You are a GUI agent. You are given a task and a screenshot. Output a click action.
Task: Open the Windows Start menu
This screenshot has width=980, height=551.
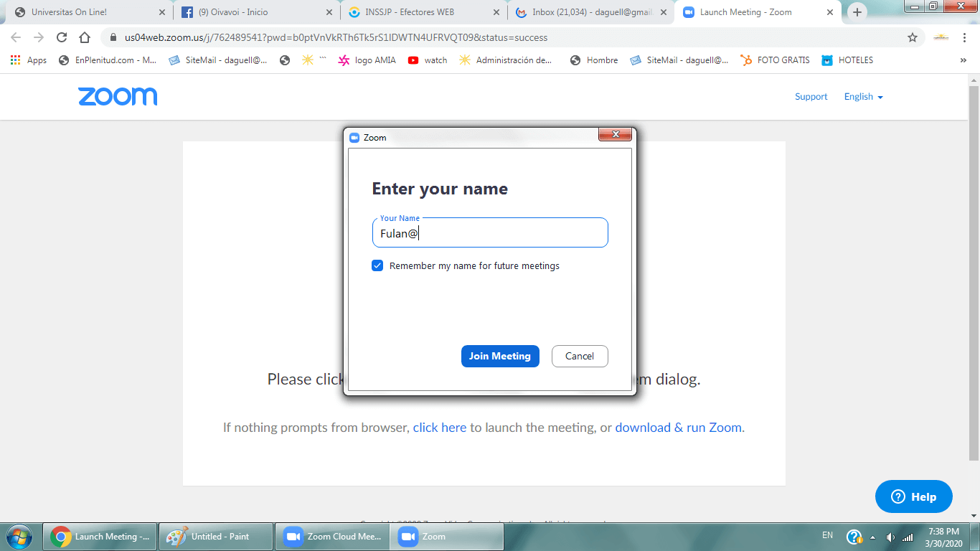click(19, 537)
